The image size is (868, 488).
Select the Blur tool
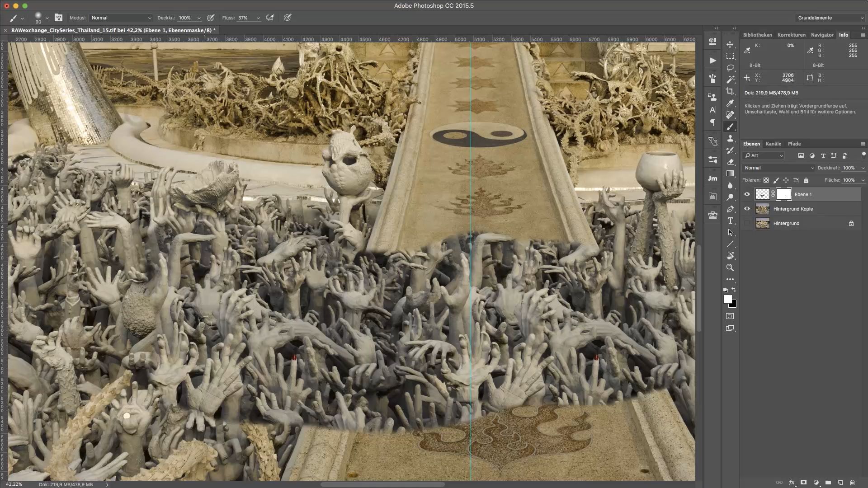click(x=730, y=185)
